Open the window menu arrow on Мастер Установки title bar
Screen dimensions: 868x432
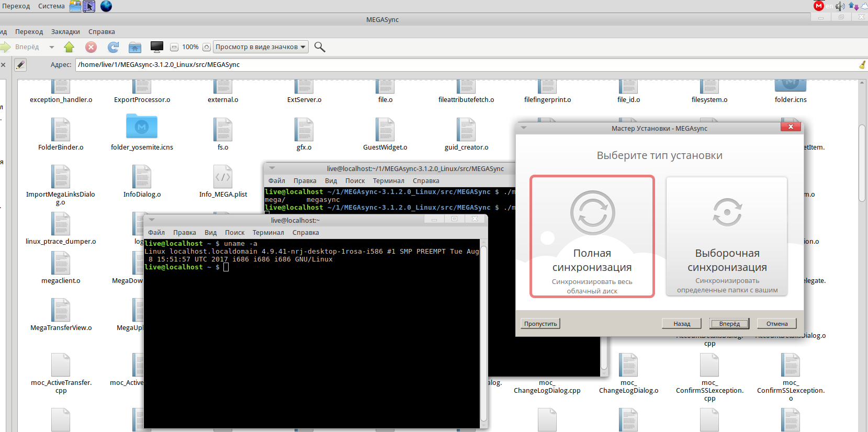pos(524,128)
